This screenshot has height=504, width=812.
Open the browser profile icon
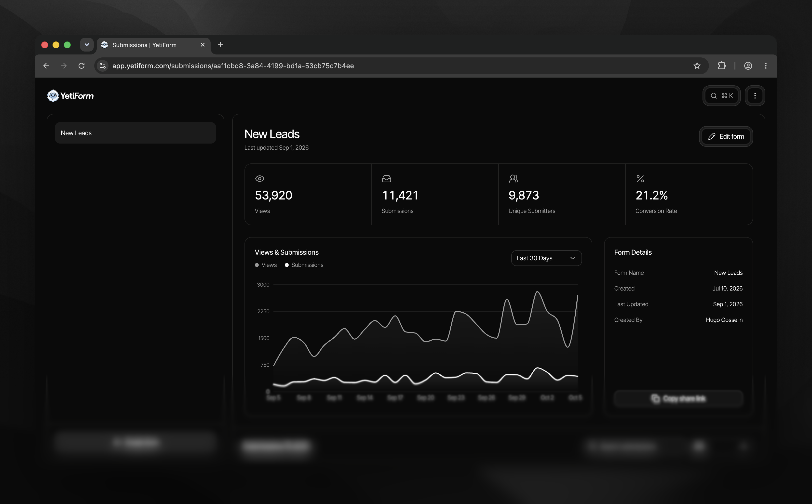coord(748,66)
